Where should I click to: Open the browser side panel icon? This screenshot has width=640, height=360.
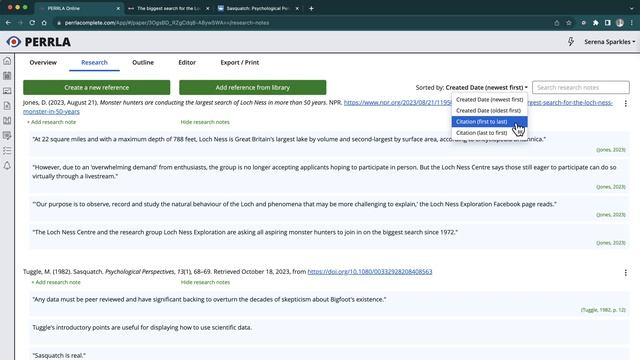click(608, 23)
